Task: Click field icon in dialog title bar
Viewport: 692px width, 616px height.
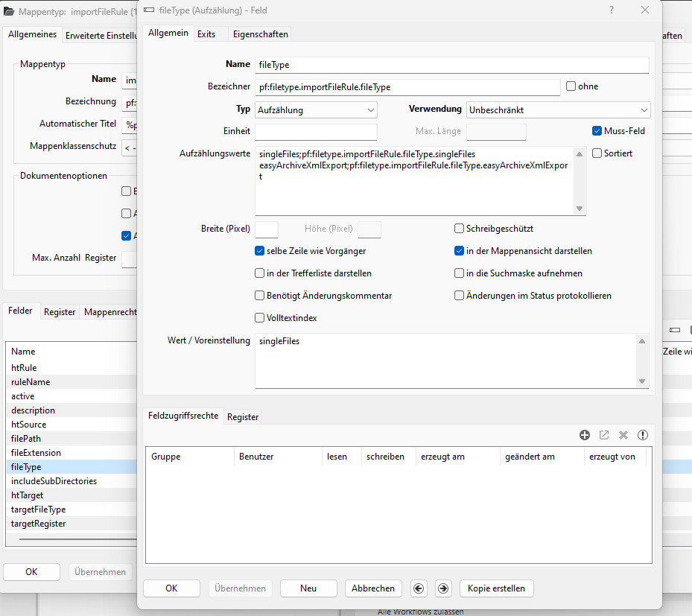Action: (149, 10)
